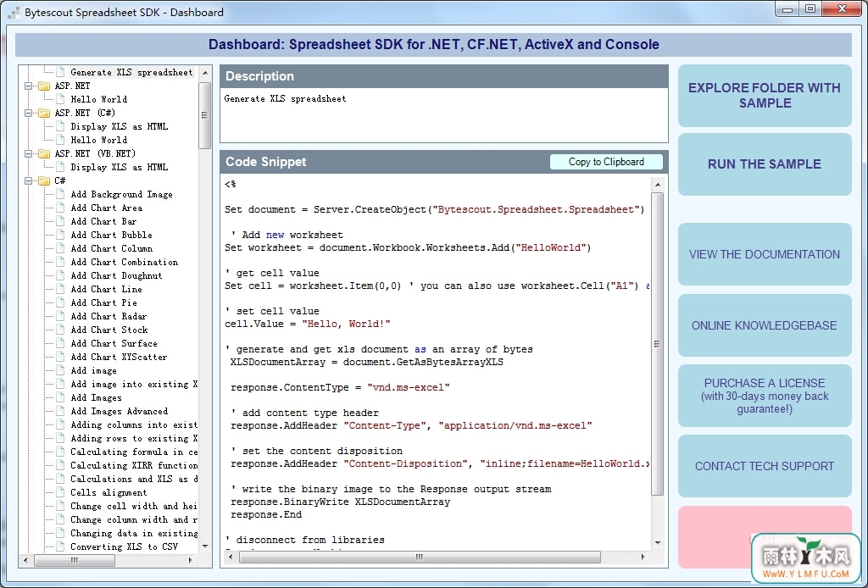Select Generate XLS spreadsheet sample
Image resolution: width=868 pixels, height=588 pixels.
pos(131,73)
